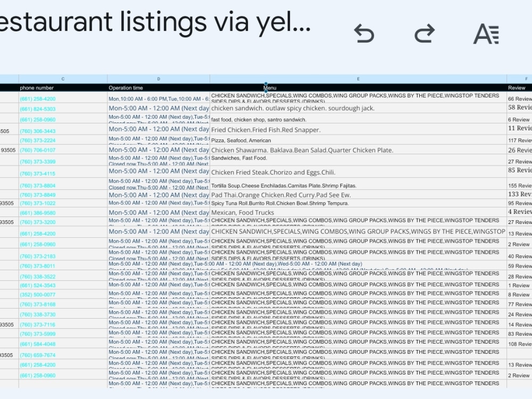The image size is (532, 399).
Task: Select phone cell (760) 373-8011
Action: coord(63,265)
